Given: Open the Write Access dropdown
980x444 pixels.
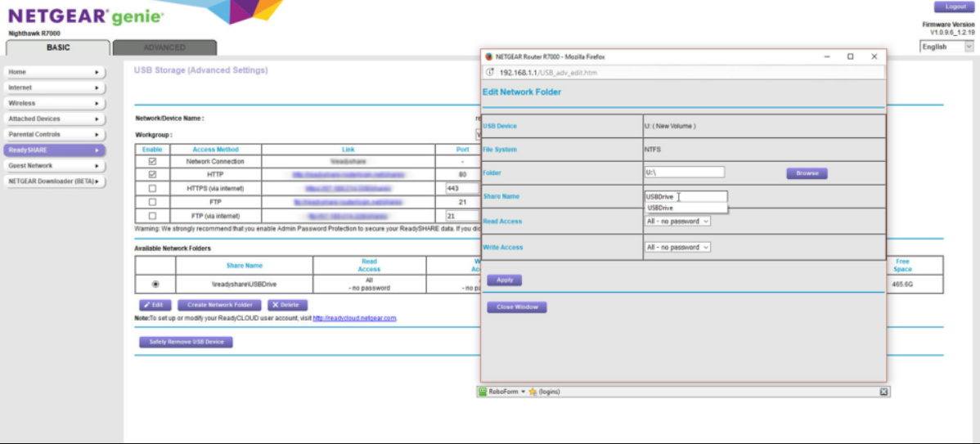Looking at the screenshot, I should click(677, 247).
